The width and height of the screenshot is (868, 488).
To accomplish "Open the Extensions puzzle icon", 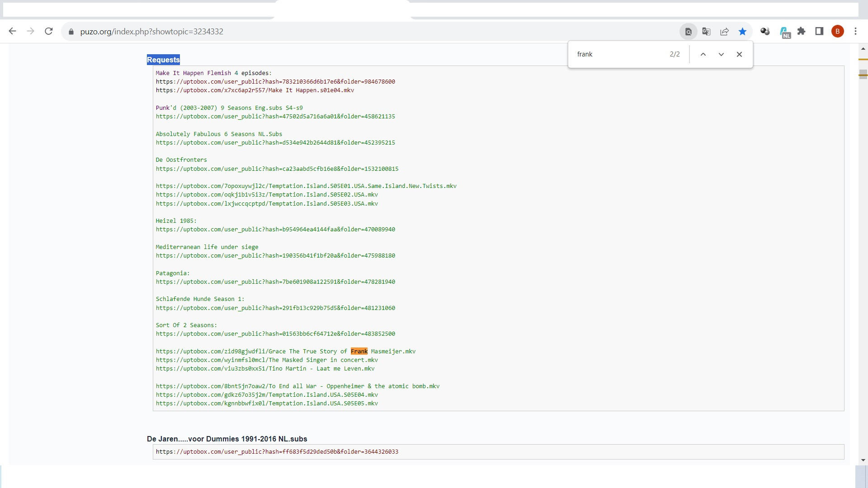I will (801, 31).
